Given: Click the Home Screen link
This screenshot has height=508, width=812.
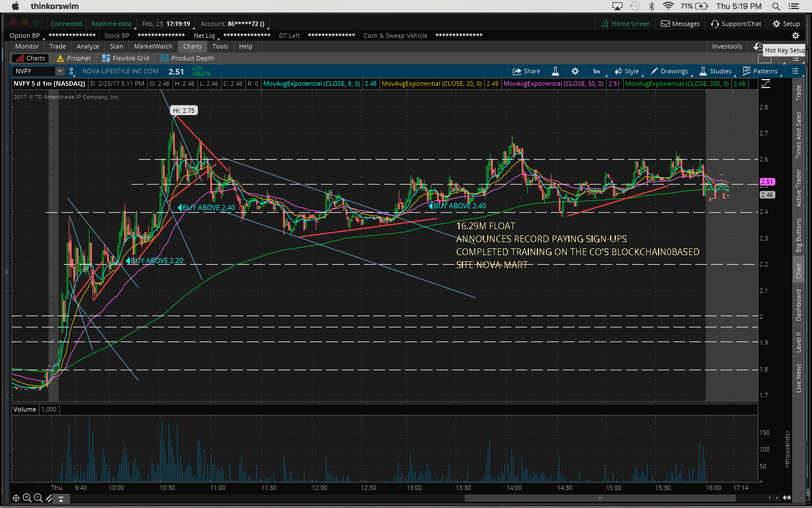Looking at the screenshot, I should pyautogui.click(x=625, y=24).
